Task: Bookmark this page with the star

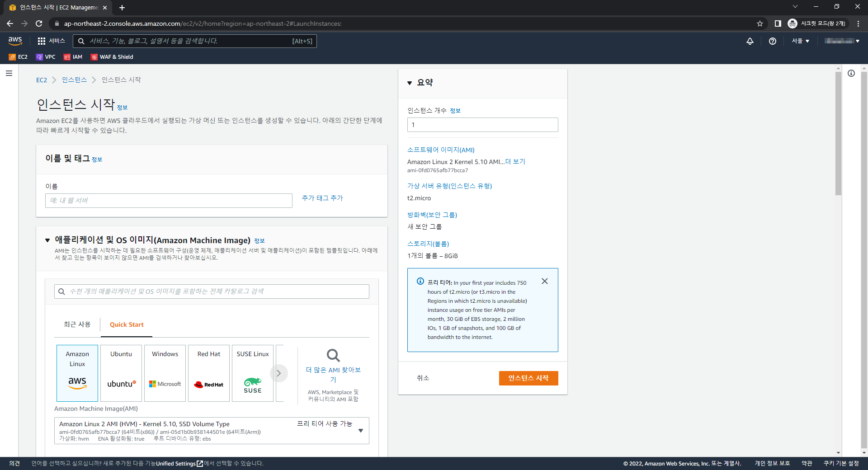Action: point(760,23)
